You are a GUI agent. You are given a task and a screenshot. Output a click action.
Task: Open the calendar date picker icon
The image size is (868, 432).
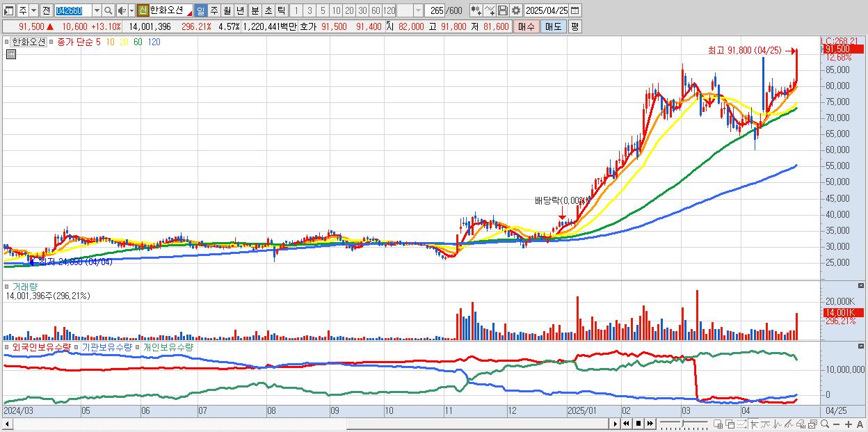[x=574, y=10]
